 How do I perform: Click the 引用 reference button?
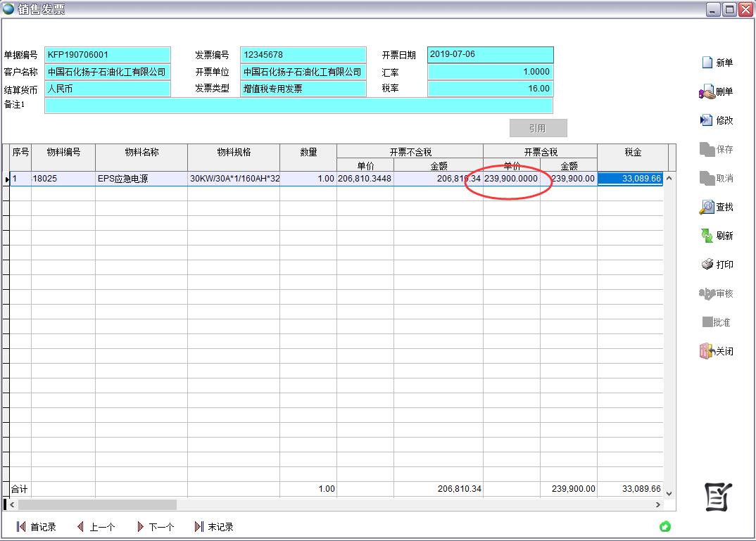pos(538,128)
